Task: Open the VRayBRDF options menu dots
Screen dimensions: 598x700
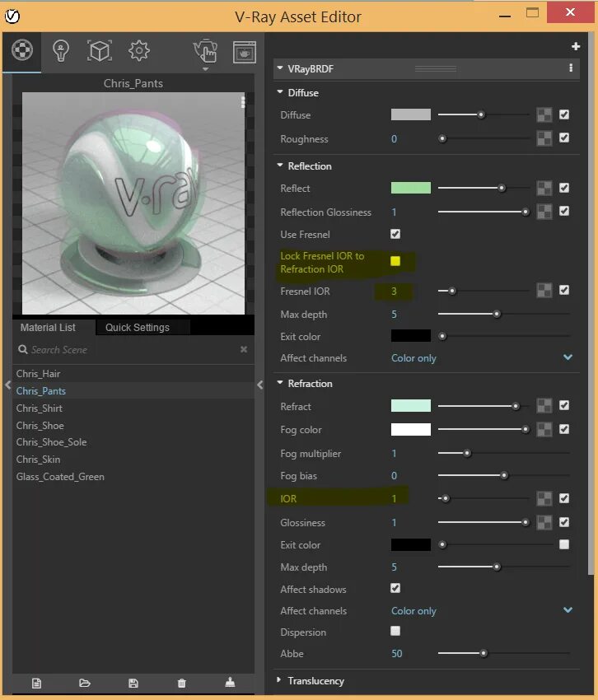Action: pos(571,68)
